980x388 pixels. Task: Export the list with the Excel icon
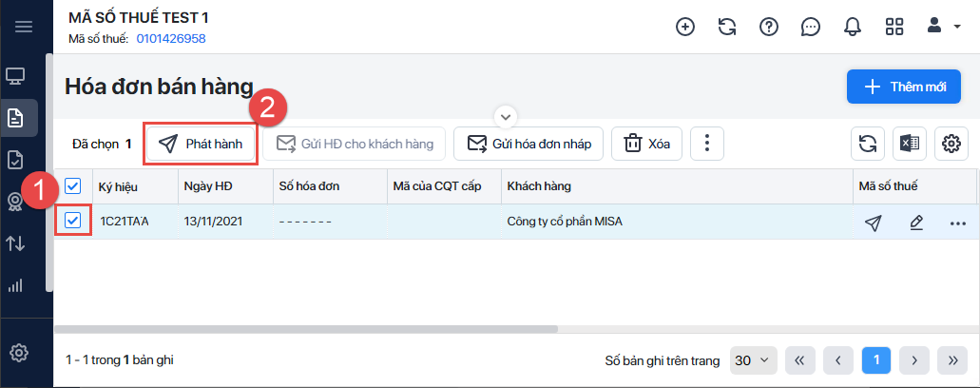tap(910, 144)
